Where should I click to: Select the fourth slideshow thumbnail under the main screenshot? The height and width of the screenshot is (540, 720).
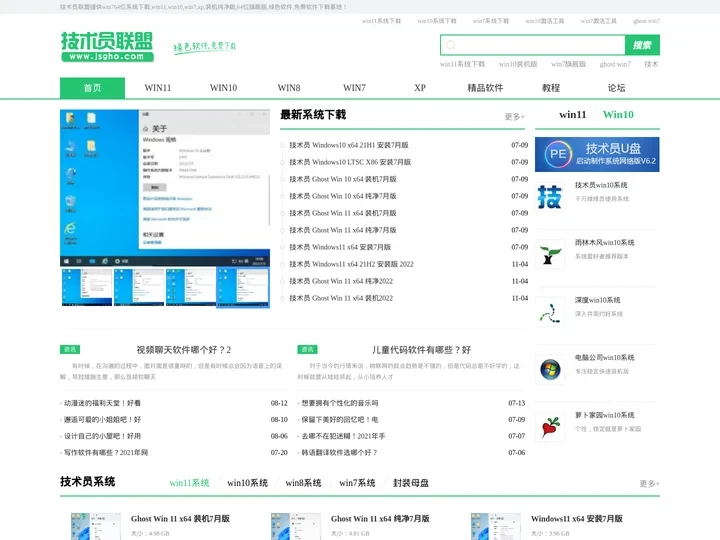pyautogui.click(x=243, y=287)
